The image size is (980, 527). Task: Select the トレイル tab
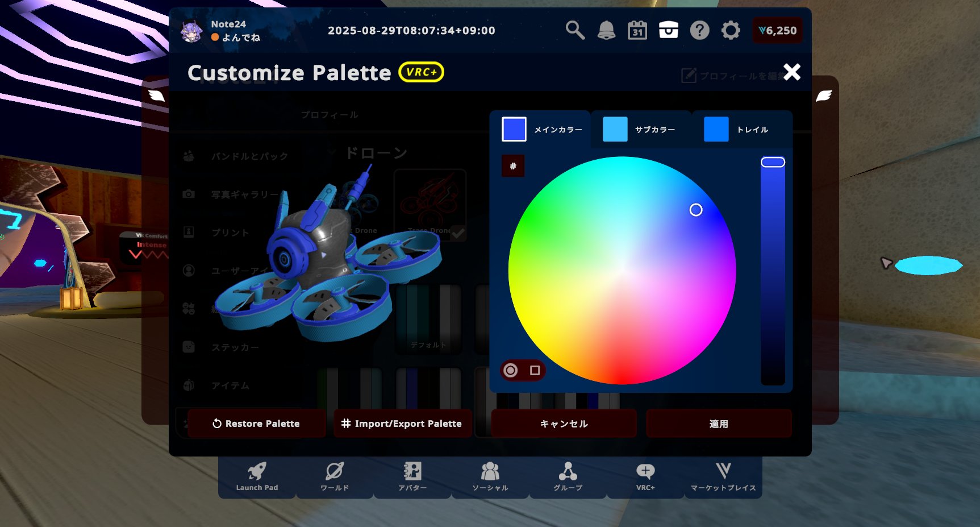pos(742,130)
